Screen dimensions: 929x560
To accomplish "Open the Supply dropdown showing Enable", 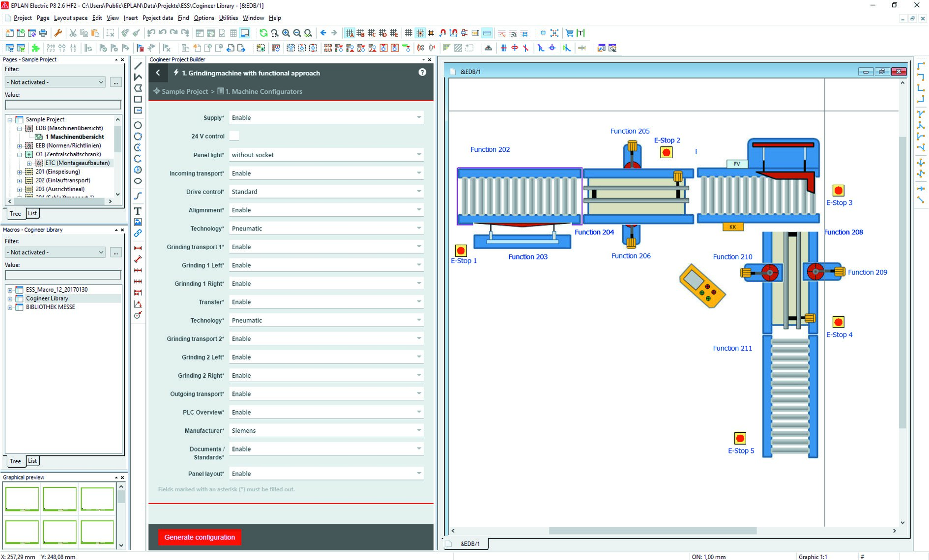I will (418, 117).
